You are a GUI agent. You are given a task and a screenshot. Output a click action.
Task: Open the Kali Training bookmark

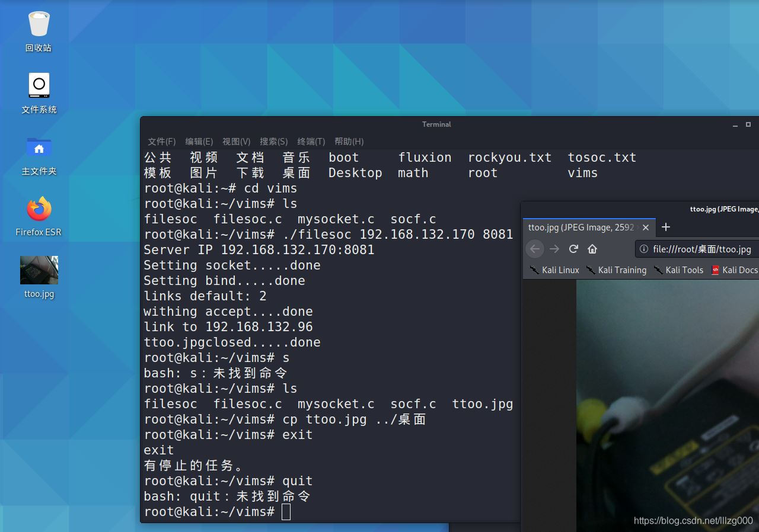coord(616,270)
